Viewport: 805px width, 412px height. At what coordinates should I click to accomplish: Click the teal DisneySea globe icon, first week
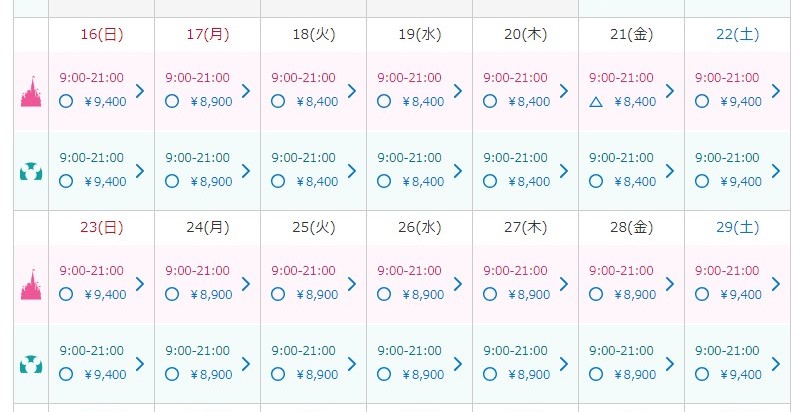click(x=31, y=171)
